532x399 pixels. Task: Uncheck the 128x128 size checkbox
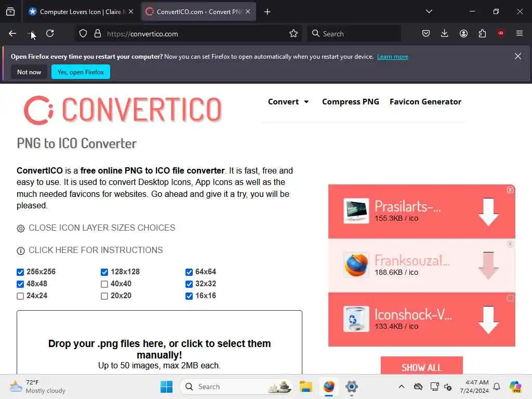click(x=104, y=272)
